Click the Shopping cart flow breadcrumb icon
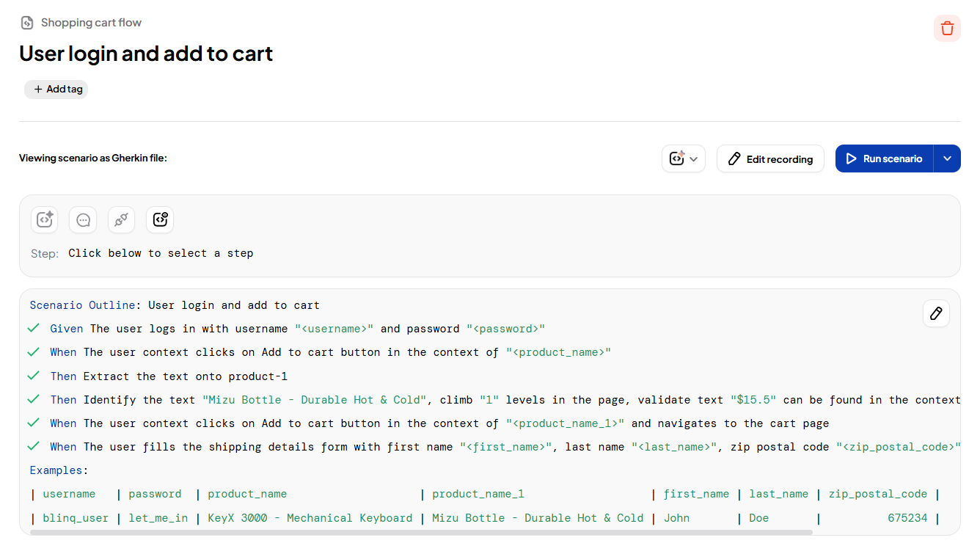 (x=26, y=22)
